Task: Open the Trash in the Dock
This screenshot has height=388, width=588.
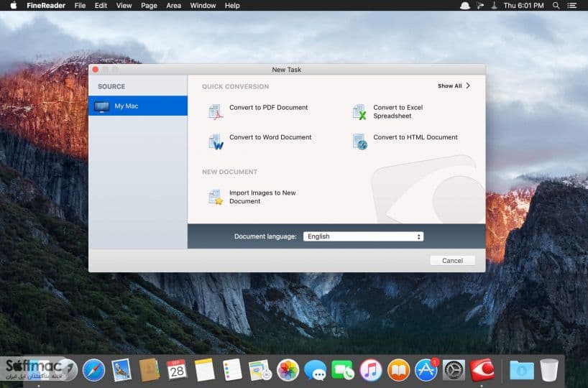Action: click(x=549, y=370)
